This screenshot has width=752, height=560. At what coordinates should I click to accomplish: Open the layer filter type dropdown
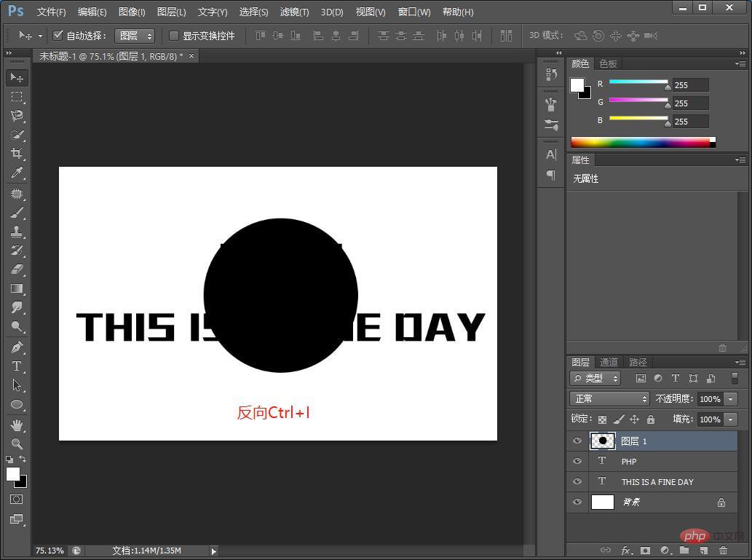(x=595, y=378)
